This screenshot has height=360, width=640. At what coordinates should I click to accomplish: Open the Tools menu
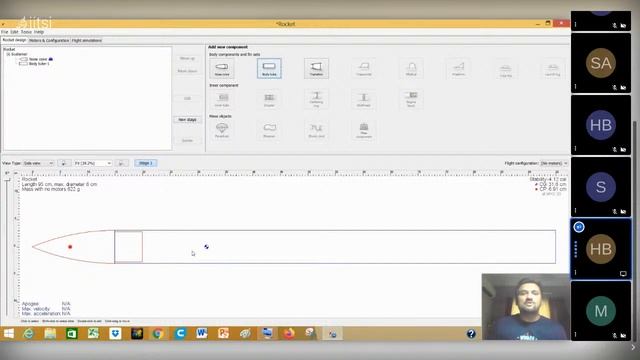pos(26,32)
